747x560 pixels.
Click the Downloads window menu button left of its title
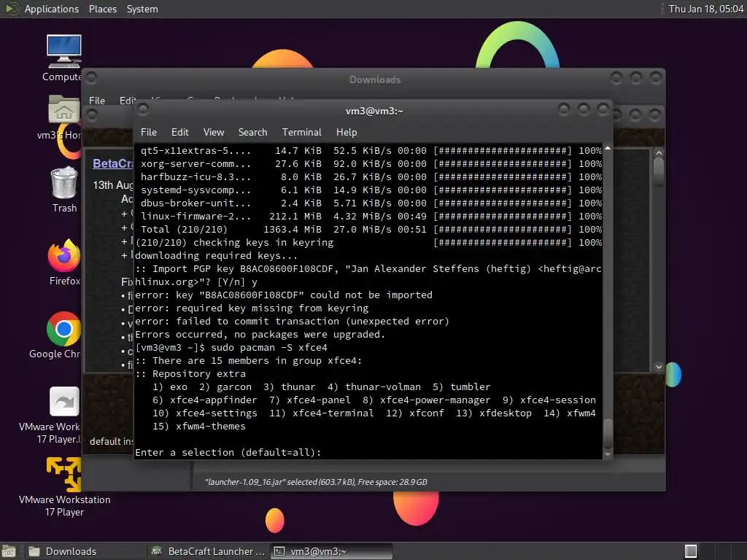point(91,77)
